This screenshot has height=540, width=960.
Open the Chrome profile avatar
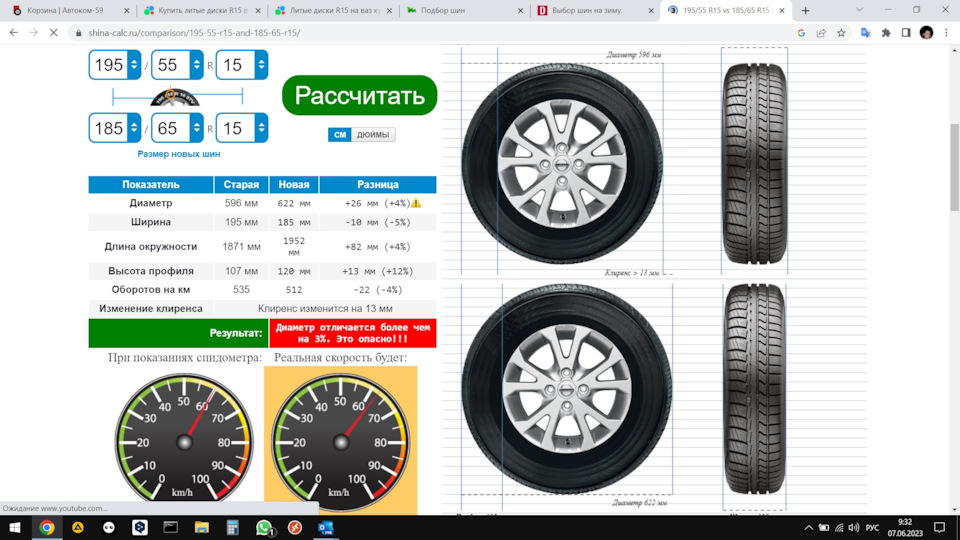click(926, 33)
